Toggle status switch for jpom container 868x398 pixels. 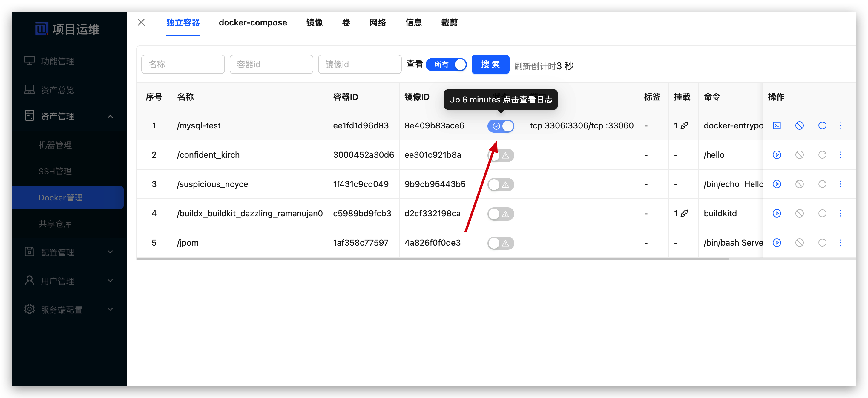(x=501, y=243)
